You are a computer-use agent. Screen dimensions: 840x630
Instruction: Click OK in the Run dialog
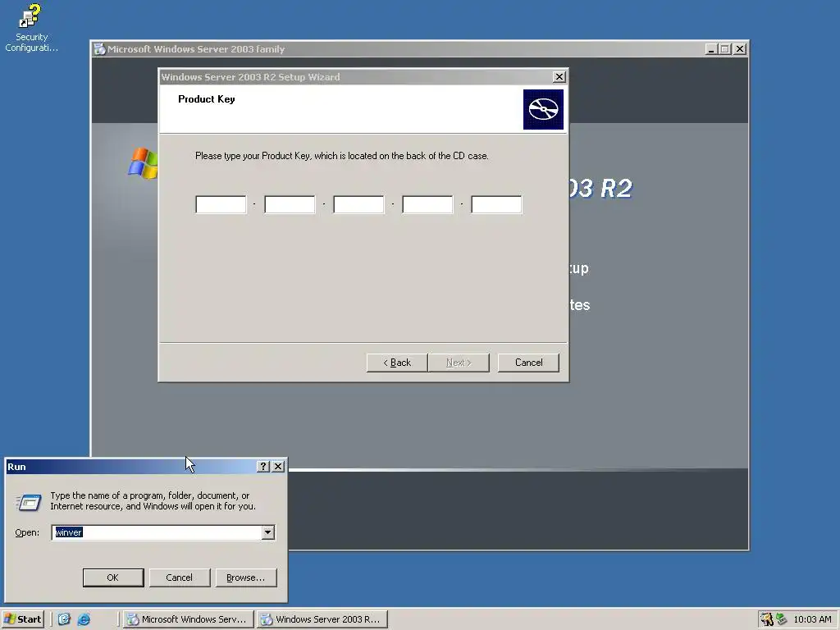pyautogui.click(x=113, y=577)
